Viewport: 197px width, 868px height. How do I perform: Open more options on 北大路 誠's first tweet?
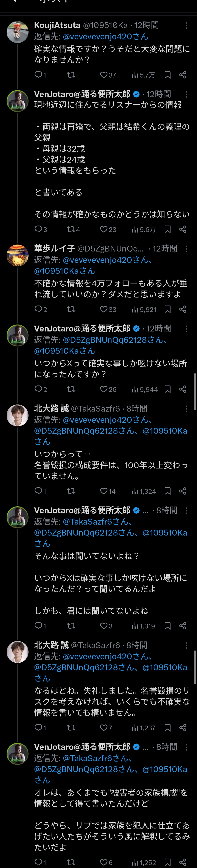186,409
